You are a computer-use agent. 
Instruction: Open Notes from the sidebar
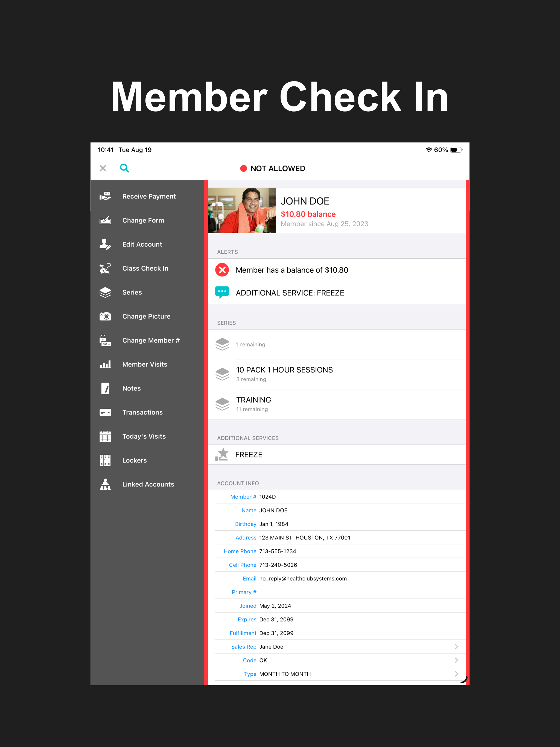[x=147, y=388]
